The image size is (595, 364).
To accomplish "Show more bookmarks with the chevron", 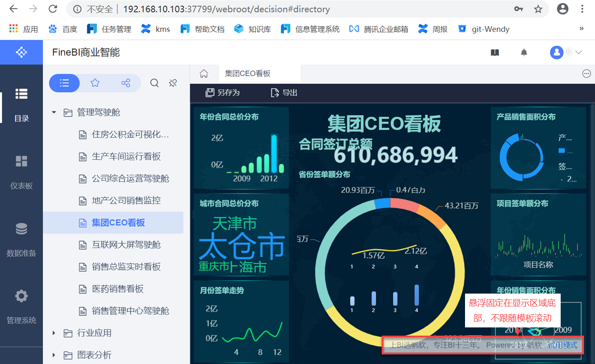I will pos(582,28).
